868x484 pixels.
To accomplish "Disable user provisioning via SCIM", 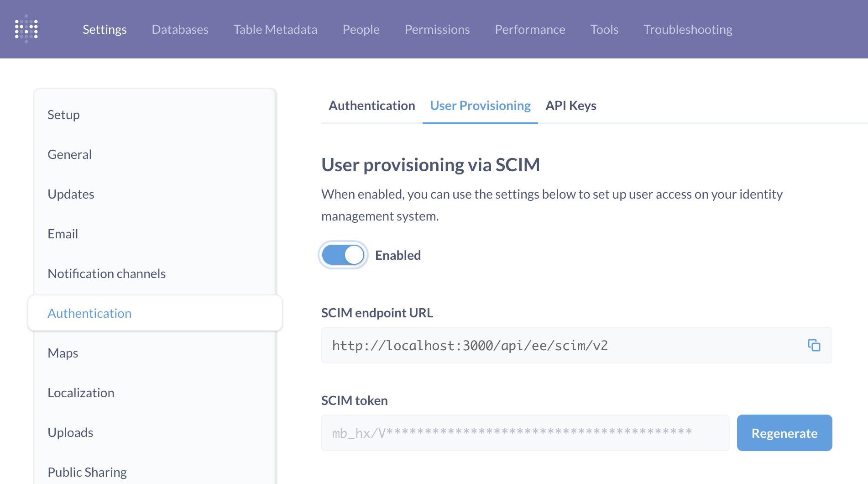I will tap(343, 255).
